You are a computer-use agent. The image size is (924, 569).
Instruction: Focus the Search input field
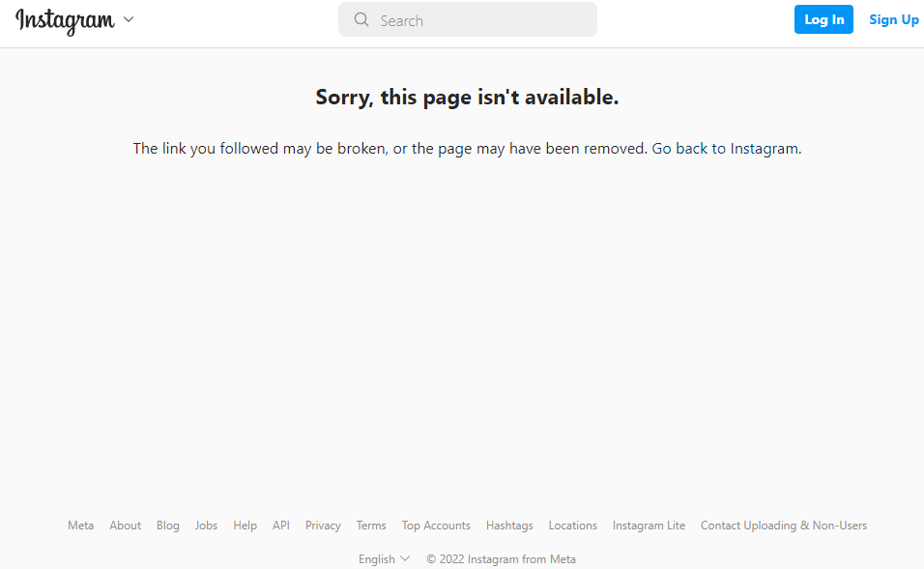point(467,19)
